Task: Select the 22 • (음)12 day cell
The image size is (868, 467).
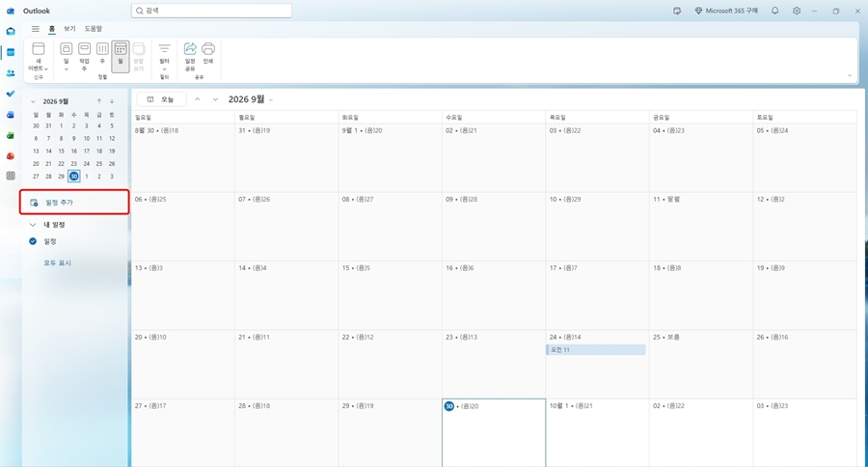Action: [390, 365]
